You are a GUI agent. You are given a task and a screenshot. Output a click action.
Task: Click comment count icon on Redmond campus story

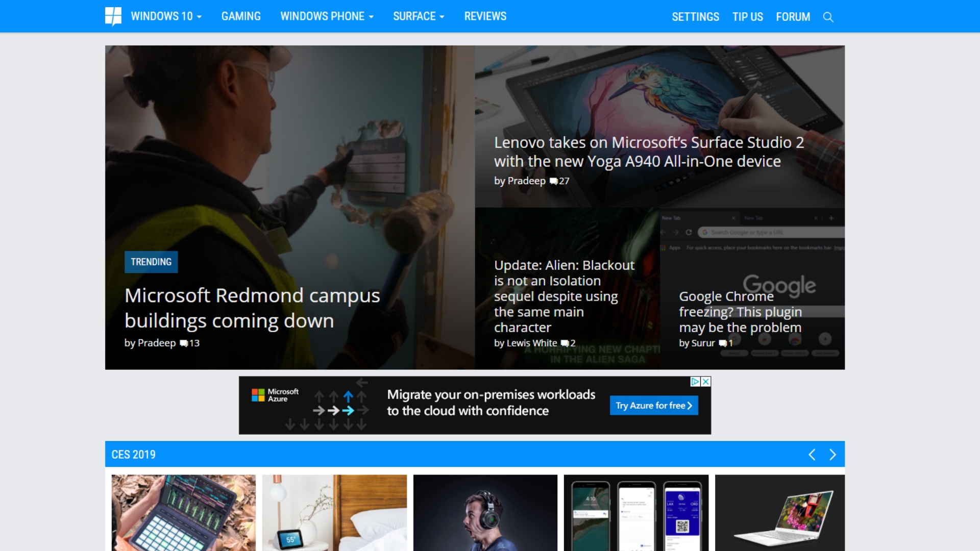(x=184, y=343)
